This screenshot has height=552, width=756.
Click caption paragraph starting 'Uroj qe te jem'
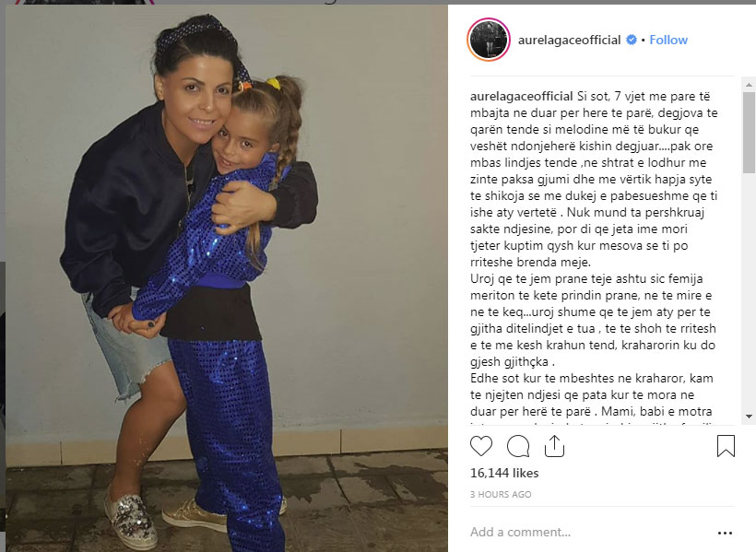click(593, 320)
